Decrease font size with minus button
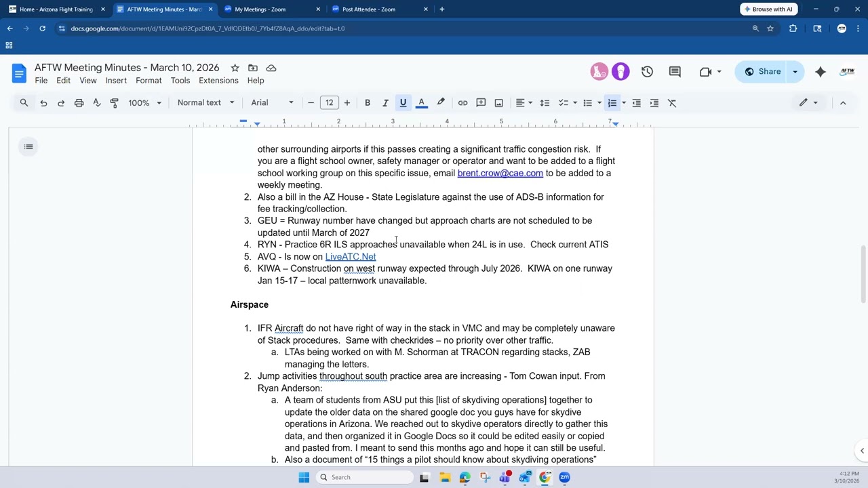Viewport: 868px width, 488px height. [x=311, y=103]
